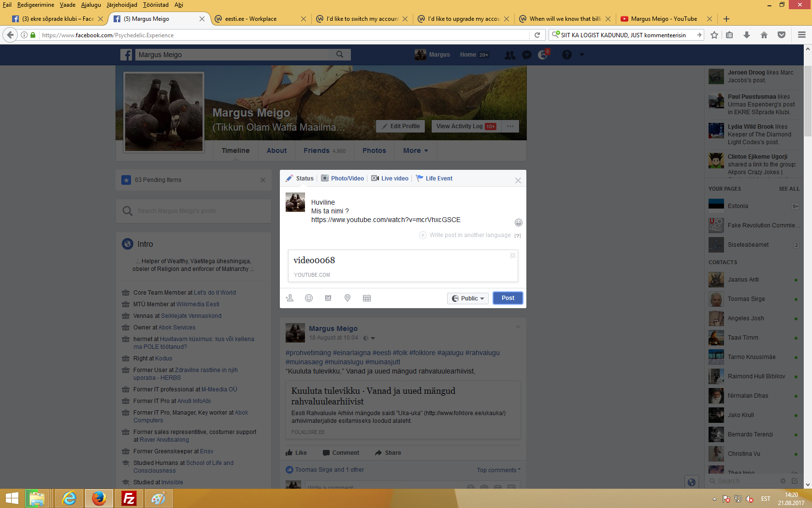Open the three-dots menu beside View Activity Log

tap(510, 126)
